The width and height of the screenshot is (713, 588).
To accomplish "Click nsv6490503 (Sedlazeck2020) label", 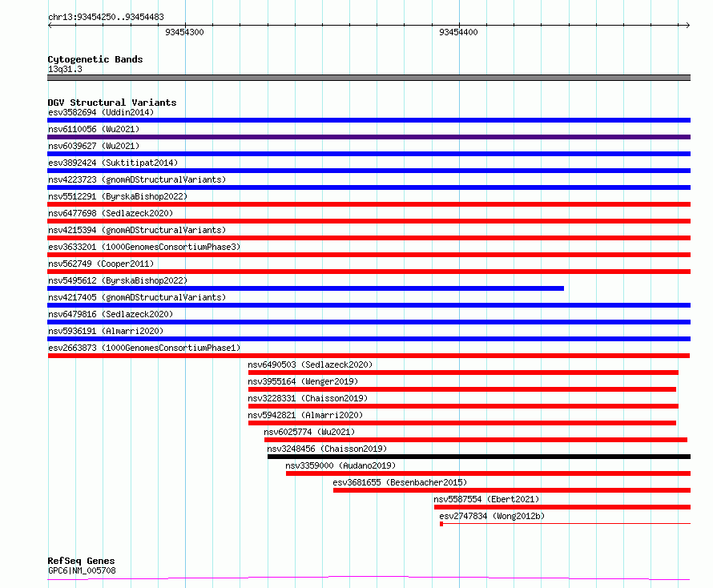I will click(310, 364).
